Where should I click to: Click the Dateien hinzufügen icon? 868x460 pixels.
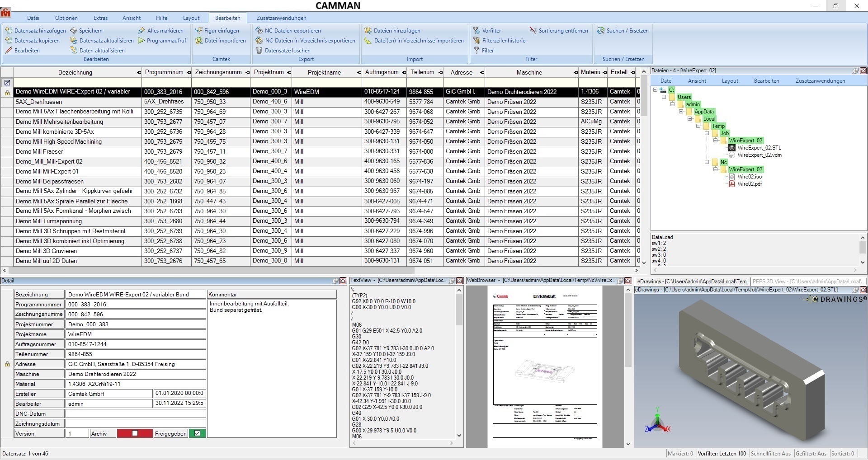click(x=368, y=31)
